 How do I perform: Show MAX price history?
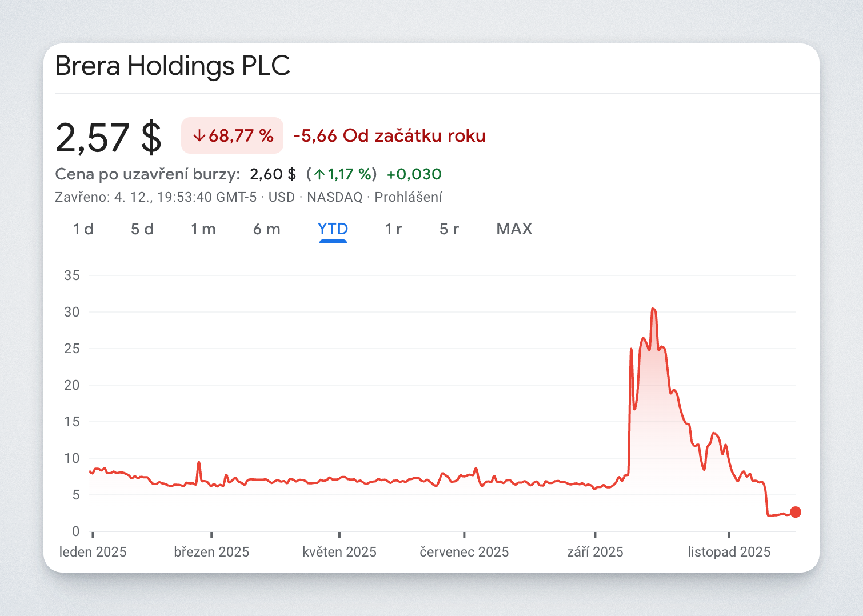click(514, 229)
